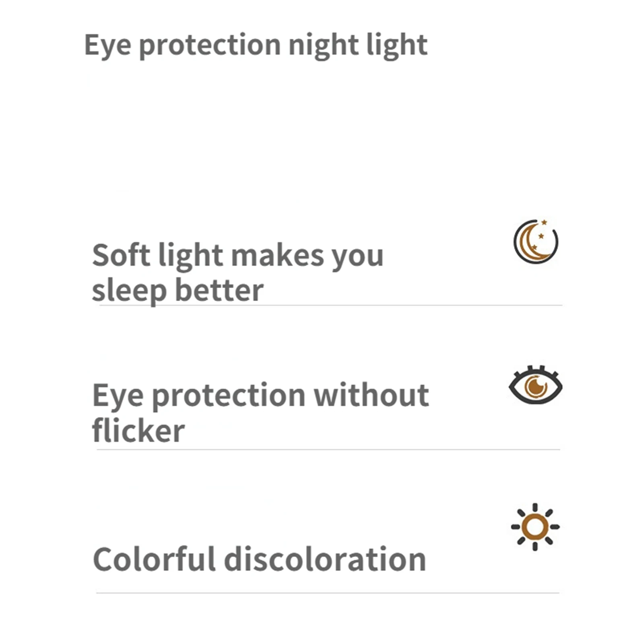The width and height of the screenshot is (644, 644).
Task: Click the eyelashes atop the eye icon
Action: [535, 368]
